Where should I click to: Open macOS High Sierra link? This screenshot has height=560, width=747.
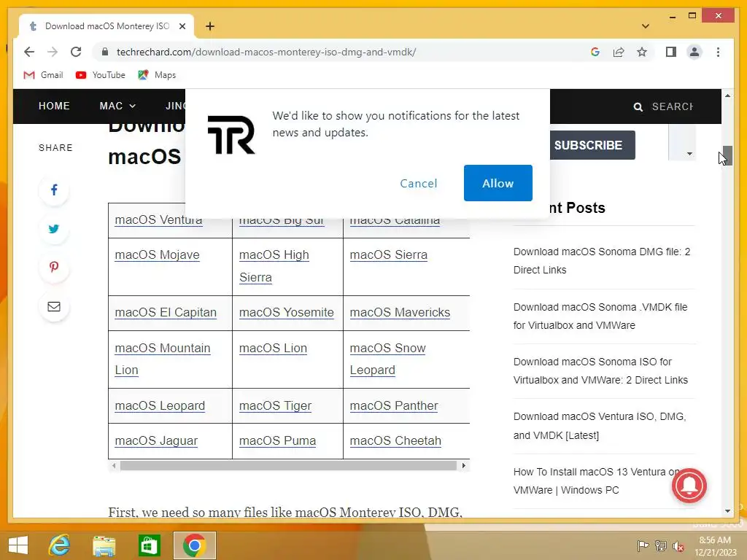pyautogui.click(x=274, y=266)
